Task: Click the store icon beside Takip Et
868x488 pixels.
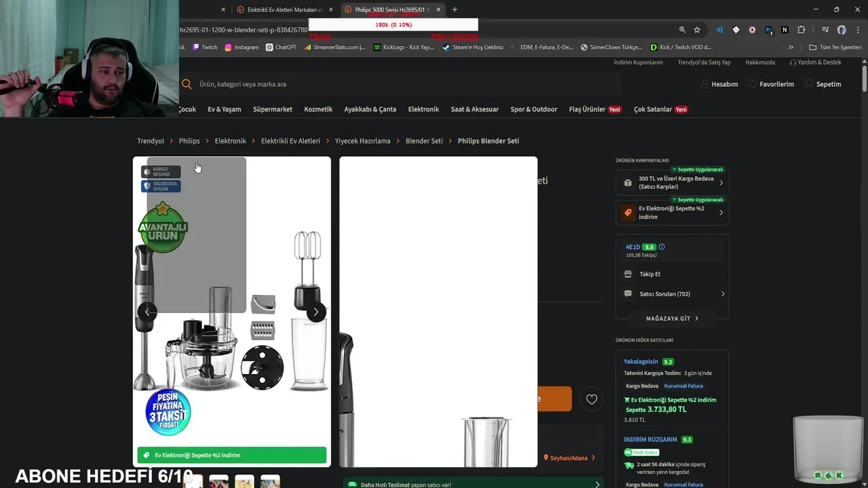Action: 628,274
